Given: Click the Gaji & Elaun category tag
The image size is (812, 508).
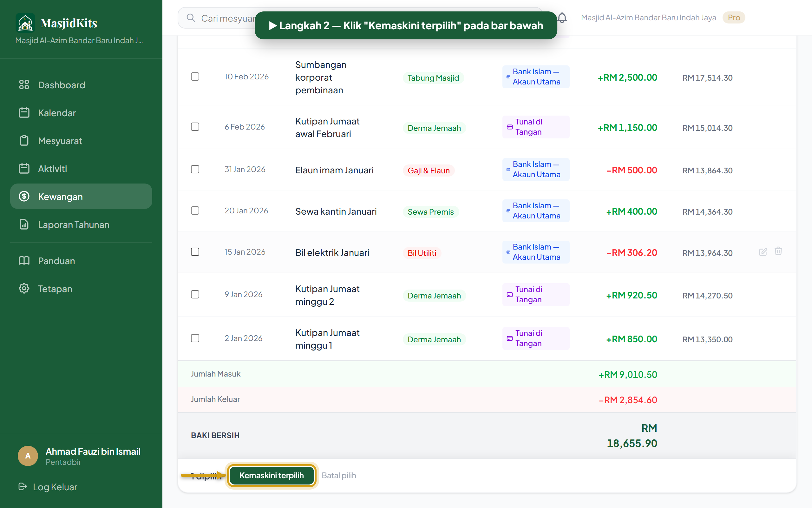Looking at the screenshot, I should point(429,170).
